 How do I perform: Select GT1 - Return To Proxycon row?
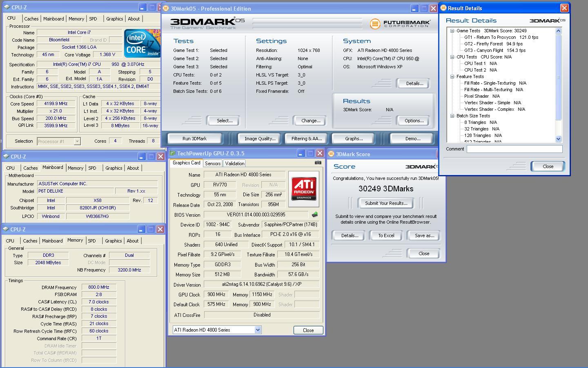click(x=501, y=37)
